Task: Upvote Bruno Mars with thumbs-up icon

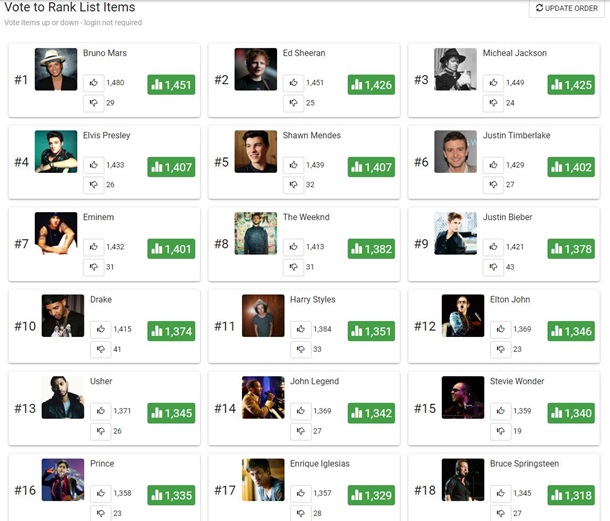Action: pyautogui.click(x=93, y=83)
